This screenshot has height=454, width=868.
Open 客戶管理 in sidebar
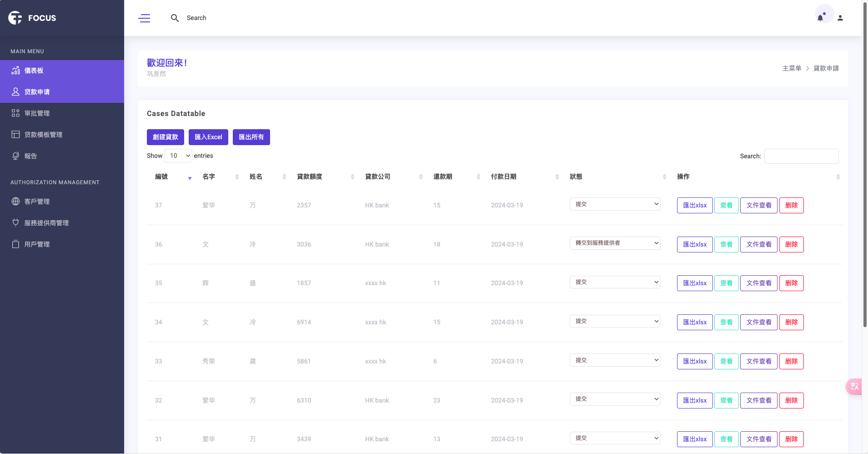(62, 202)
